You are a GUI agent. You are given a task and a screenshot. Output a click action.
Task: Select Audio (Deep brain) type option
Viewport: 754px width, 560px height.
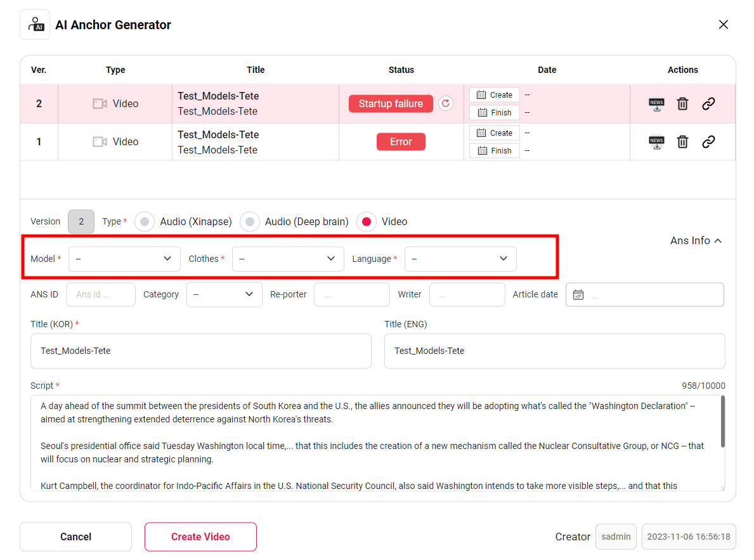pyautogui.click(x=250, y=222)
